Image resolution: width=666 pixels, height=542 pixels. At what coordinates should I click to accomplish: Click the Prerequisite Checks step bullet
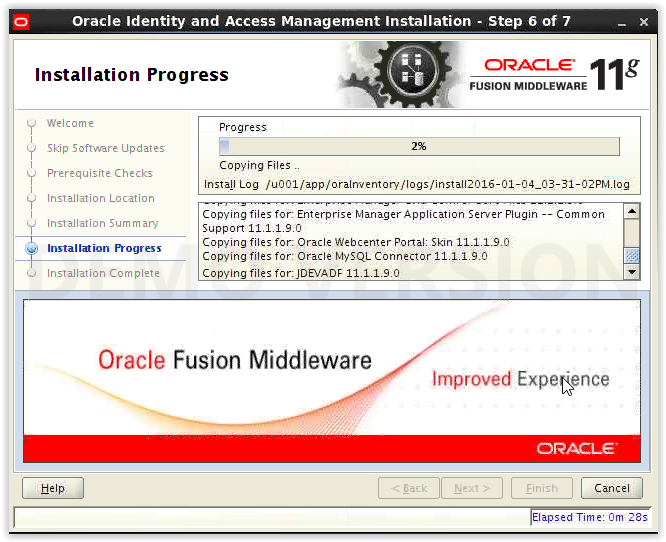coord(31,173)
